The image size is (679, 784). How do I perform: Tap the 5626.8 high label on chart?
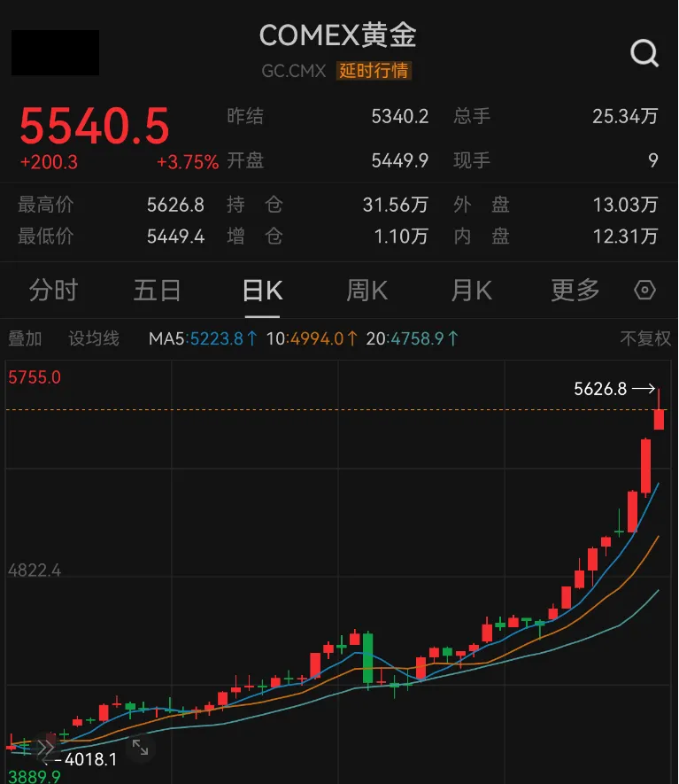pyautogui.click(x=600, y=389)
